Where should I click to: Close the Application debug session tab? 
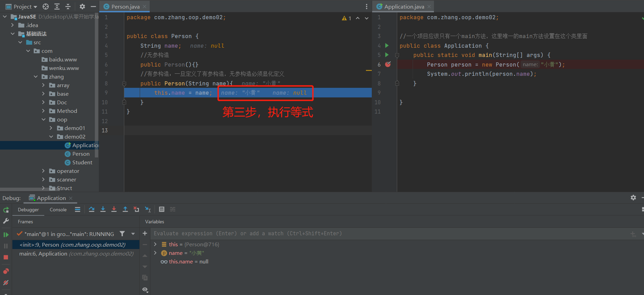click(71, 198)
